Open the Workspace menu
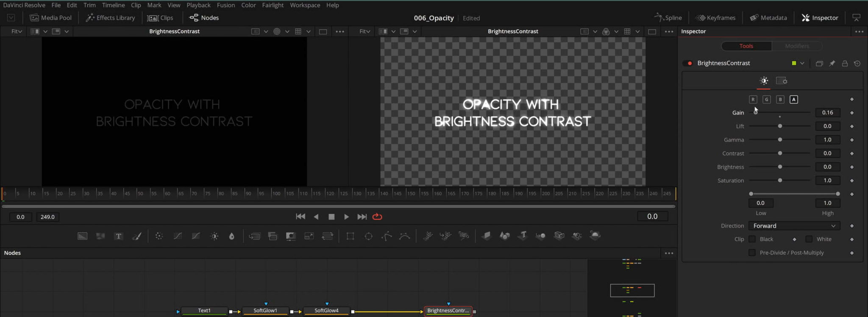This screenshot has width=868, height=317. click(305, 5)
